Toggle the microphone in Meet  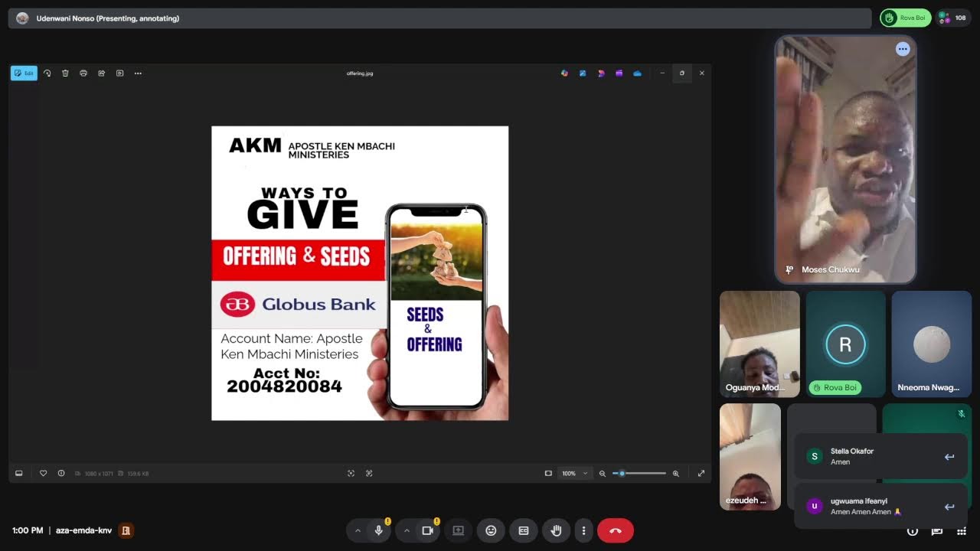click(378, 530)
